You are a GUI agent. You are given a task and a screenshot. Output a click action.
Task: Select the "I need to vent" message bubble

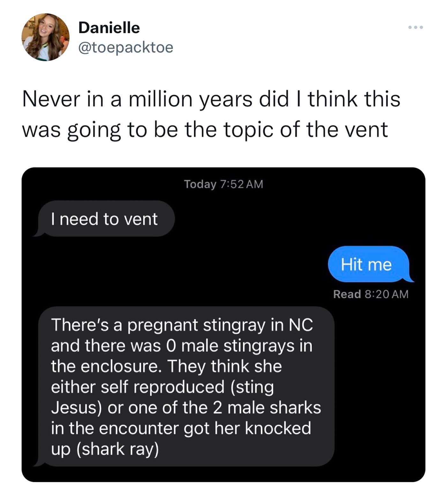click(x=105, y=219)
